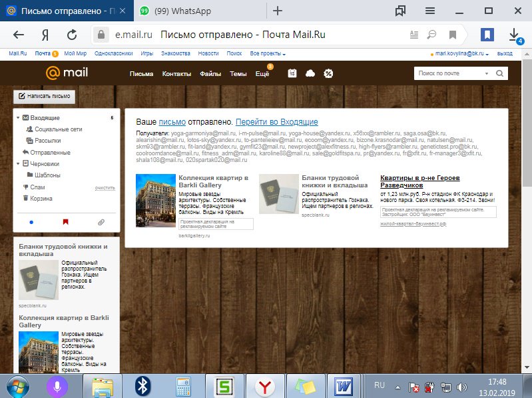Switch to the WhatsApp browser tab
The height and width of the screenshot is (398, 532).
(x=200, y=11)
